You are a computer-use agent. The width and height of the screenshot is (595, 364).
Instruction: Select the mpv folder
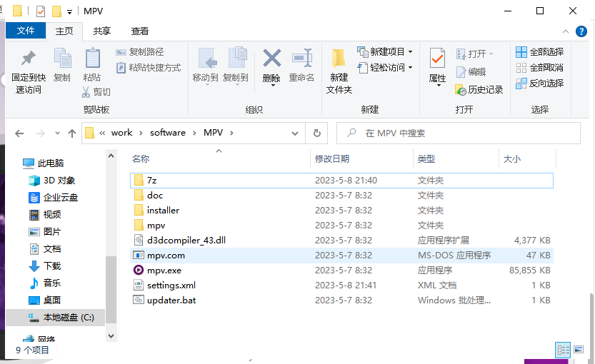pos(341,226)
